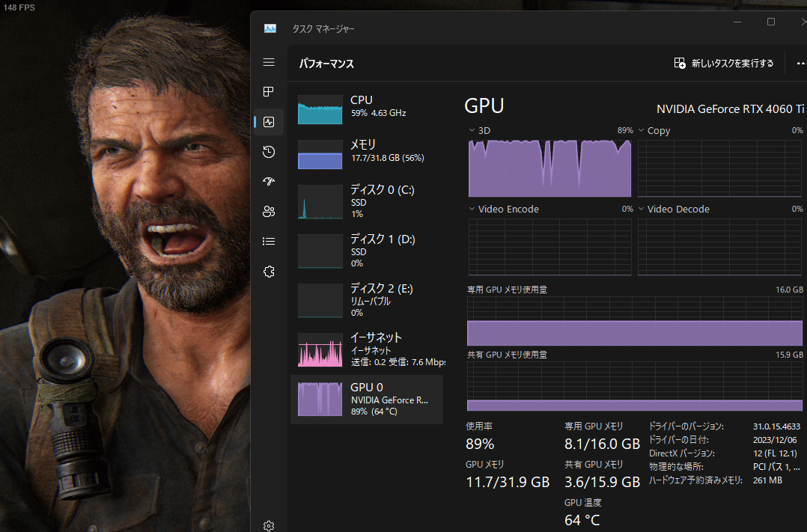Click the 148 FPS counter in game
This screenshot has height=532, width=807.
(19, 7)
